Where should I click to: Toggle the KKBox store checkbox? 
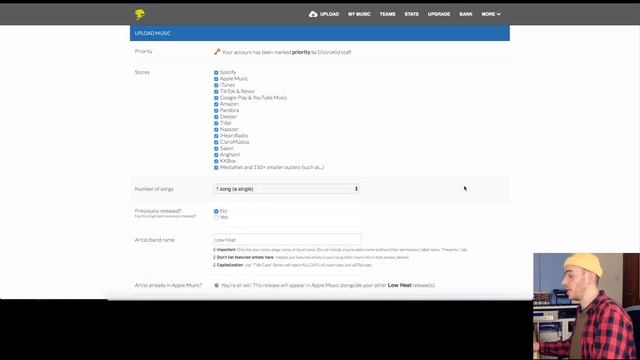tap(216, 161)
